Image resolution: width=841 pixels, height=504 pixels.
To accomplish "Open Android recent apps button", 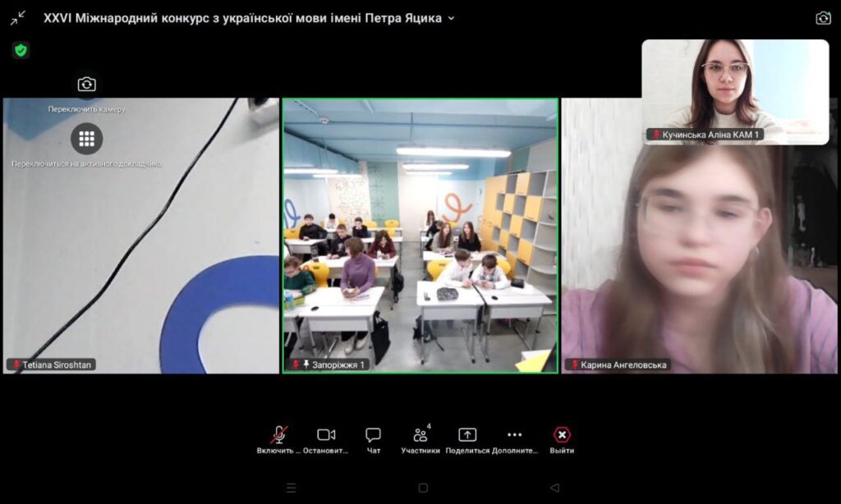I will coord(291,488).
